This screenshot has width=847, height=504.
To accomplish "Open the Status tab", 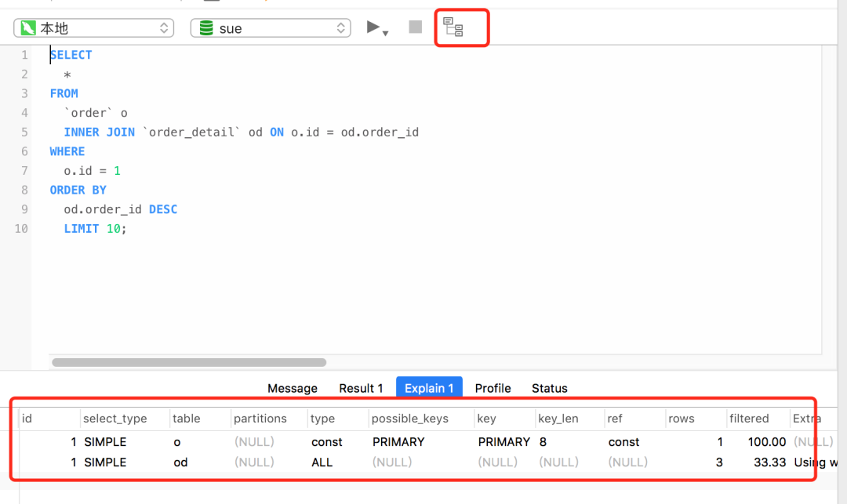I will (x=549, y=388).
